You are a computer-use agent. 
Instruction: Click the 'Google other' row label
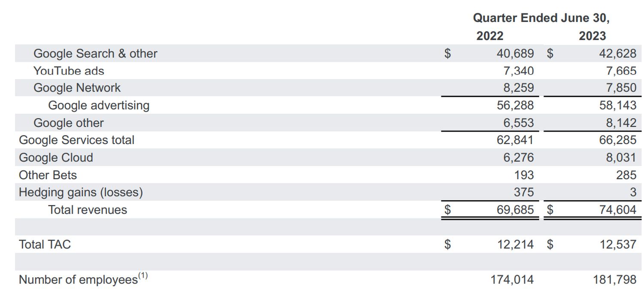point(69,123)
